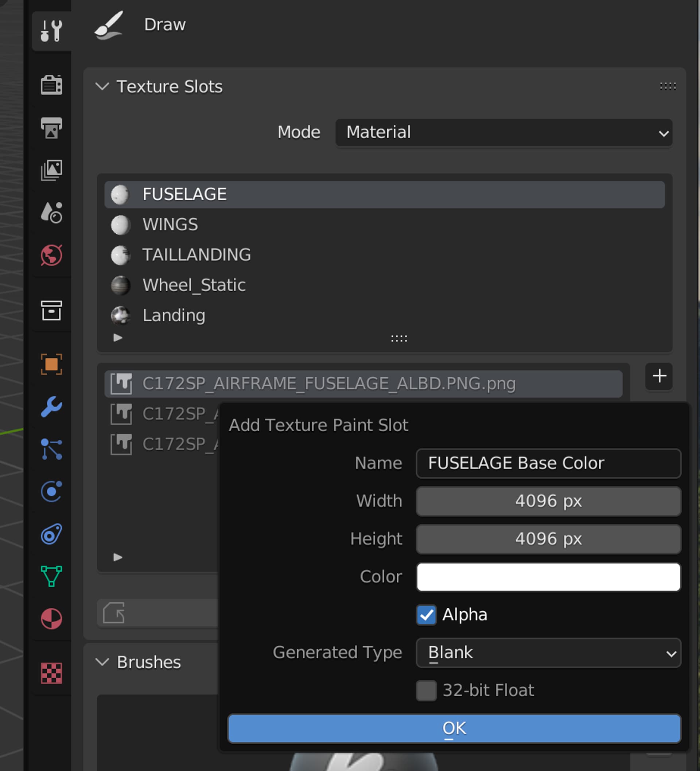This screenshot has height=771, width=700.
Task: Open the Object Data mesh tab icon
Action: point(51,576)
